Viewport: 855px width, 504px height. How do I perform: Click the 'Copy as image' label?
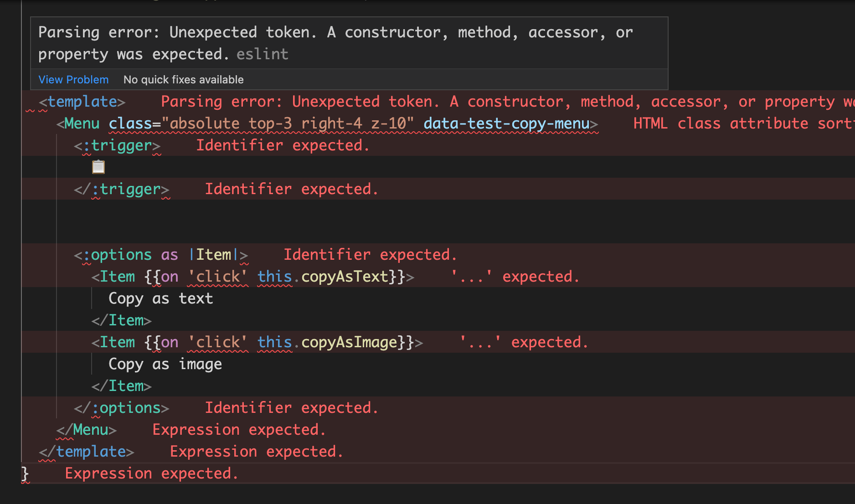pyautogui.click(x=165, y=364)
